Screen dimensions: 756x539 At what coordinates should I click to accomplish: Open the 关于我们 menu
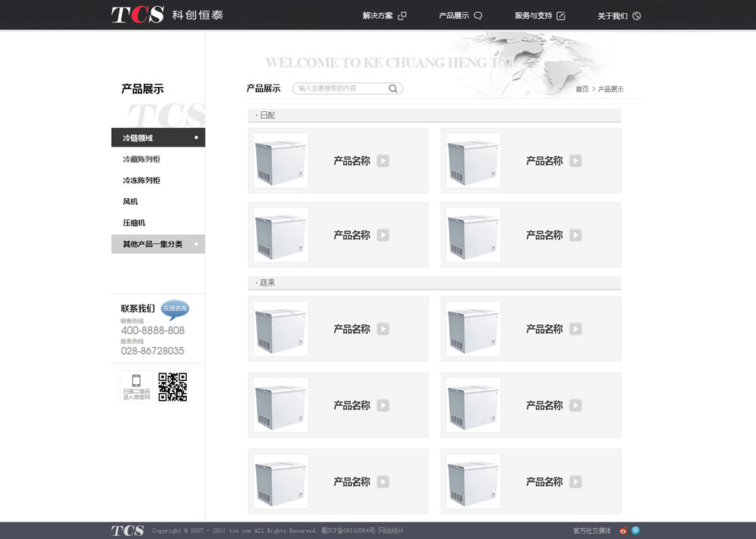[x=619, y=16]
